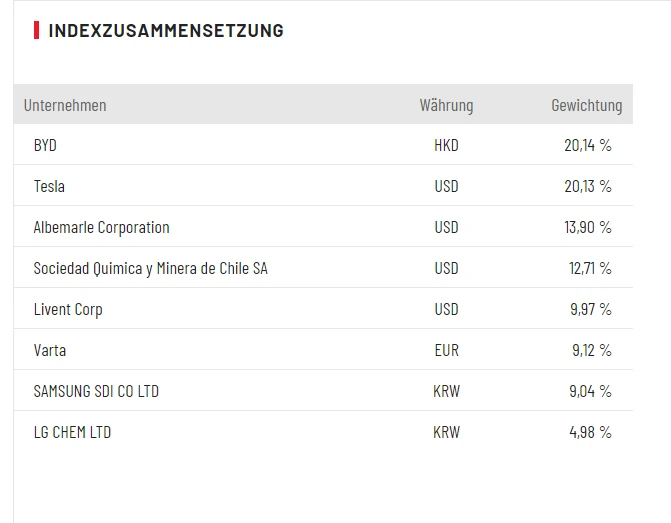Select the 13,90 % Albemarle weighting
Screen dimensions: 671x523
click(x=587, y=227)
